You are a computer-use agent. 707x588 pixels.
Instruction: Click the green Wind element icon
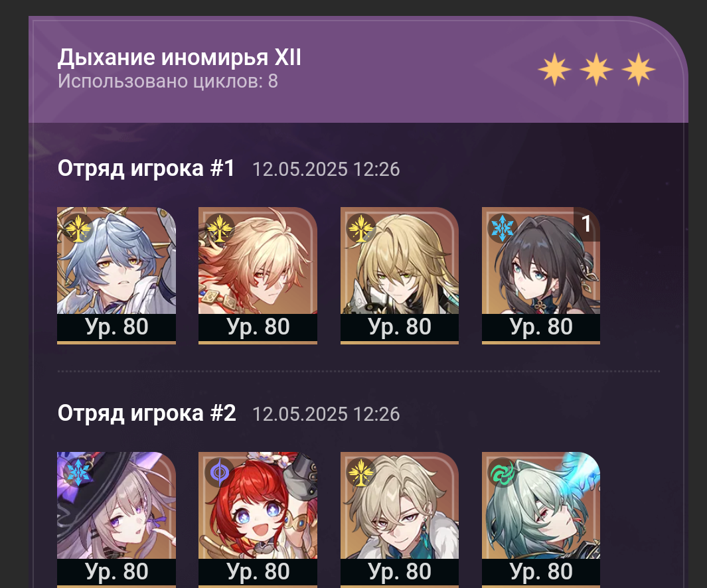[503, 473]
